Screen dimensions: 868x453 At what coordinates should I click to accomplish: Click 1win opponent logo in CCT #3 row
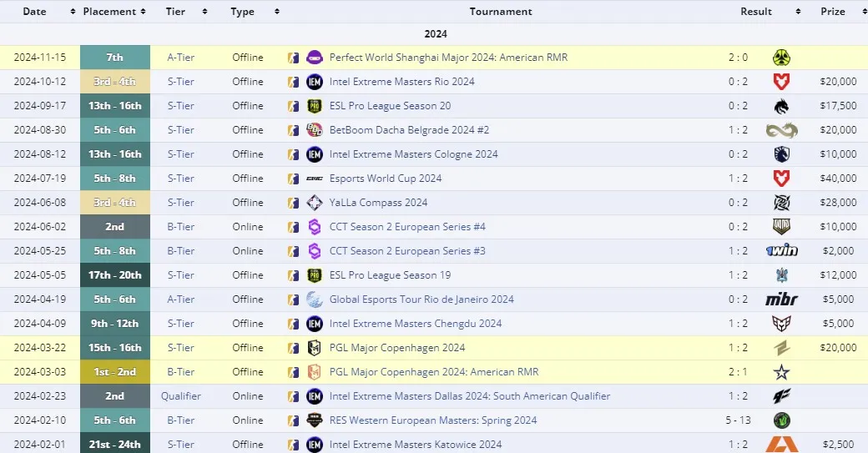click(782, 251)
